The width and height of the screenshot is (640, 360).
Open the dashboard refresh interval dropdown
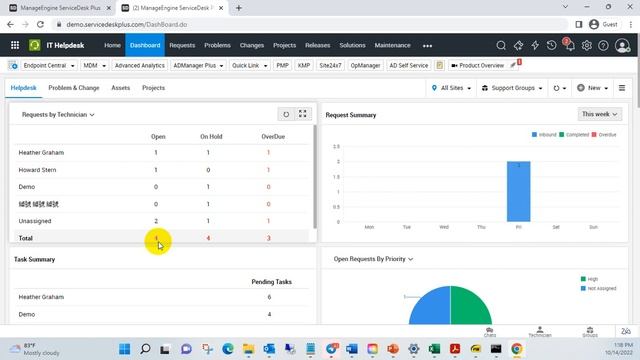coord(559,88)
